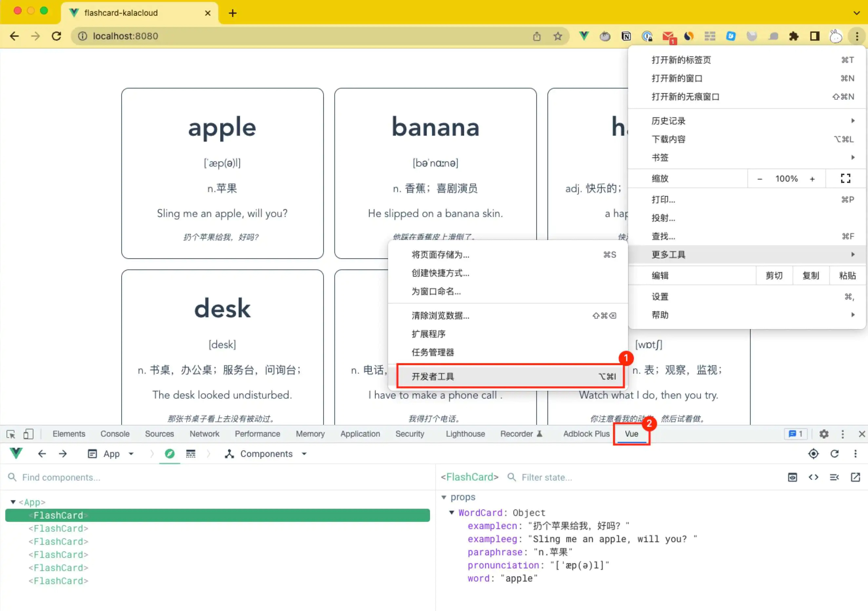The image size is (868, 611).
Task: Switch to the Timeline view icon
Action: point(191,454)
